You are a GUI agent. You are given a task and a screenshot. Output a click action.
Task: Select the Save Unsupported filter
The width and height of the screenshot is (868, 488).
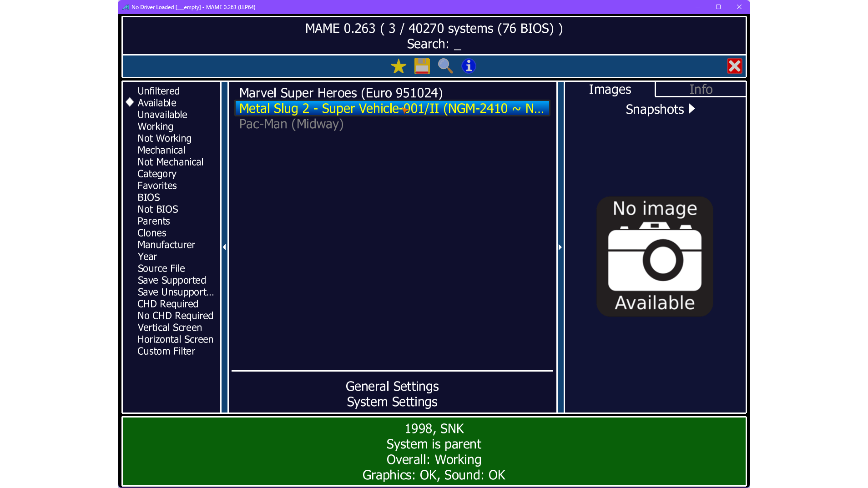pyautogui.click(x=176, y=292)
